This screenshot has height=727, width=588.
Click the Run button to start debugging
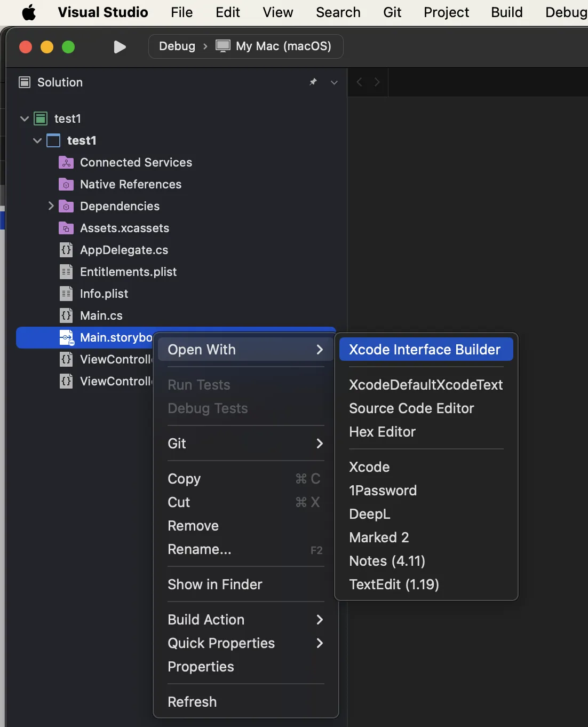[x=120, y=46]
